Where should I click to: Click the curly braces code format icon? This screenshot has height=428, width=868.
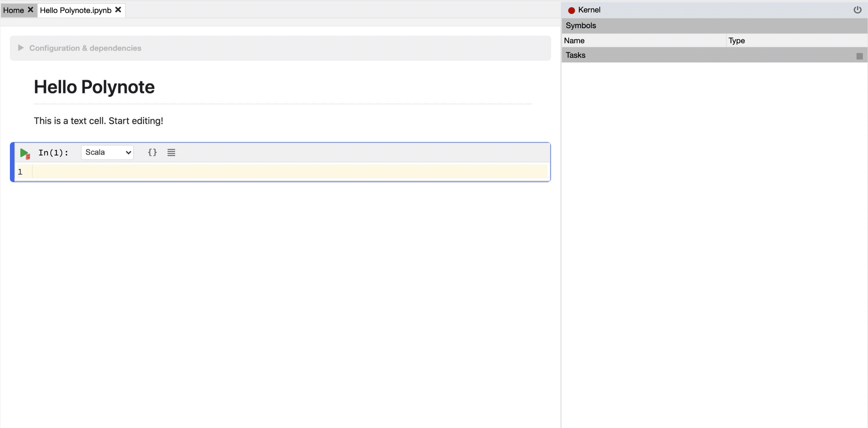pos(153,152)
